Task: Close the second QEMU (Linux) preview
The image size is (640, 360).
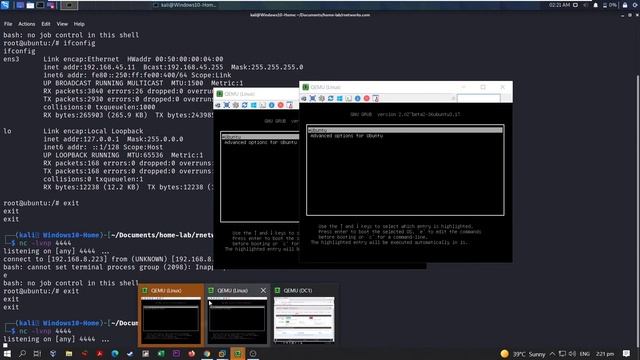Action: pos(263,290)
